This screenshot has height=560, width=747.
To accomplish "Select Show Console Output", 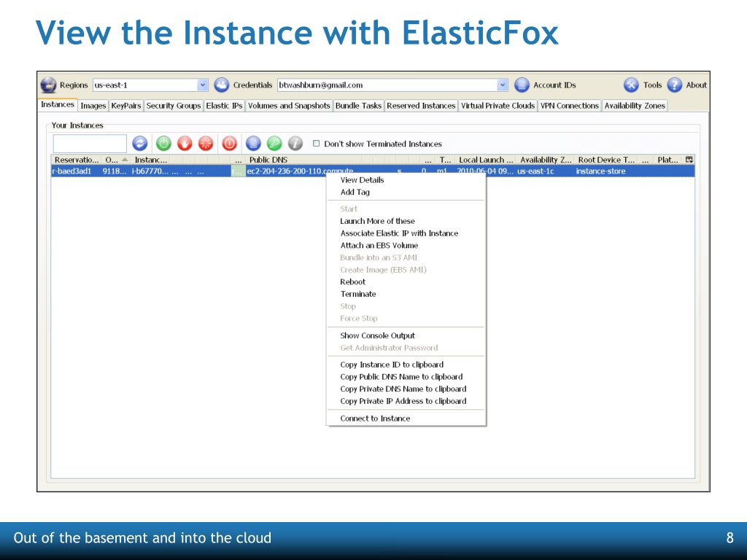I will pos(406,335).
